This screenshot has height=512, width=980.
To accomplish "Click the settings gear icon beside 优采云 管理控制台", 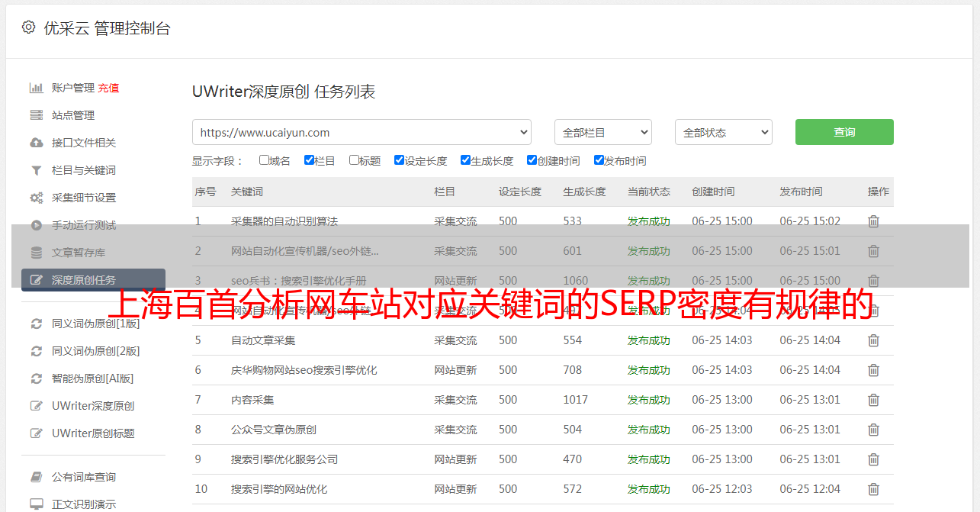I will click(x=28, y=27).
